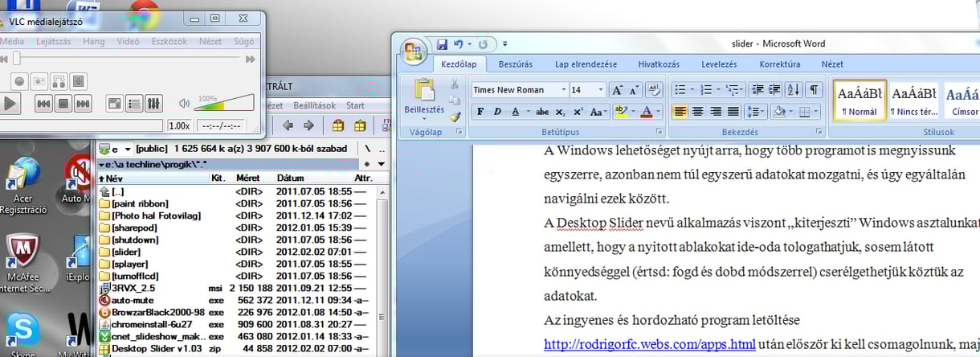Viewport: 980px width, 357px height.
Task: Open rodrigorfc.webs.com link in document
Action: point(650,345)
